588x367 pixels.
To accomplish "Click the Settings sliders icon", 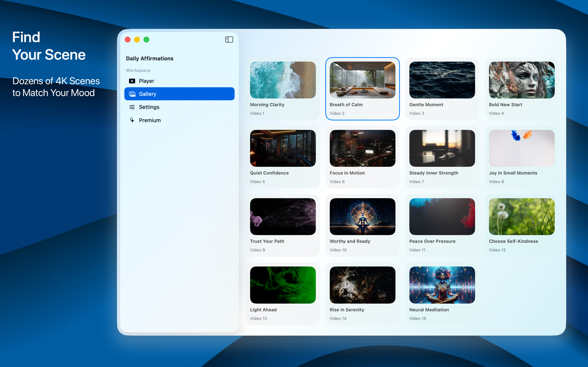I will point(132,107).
